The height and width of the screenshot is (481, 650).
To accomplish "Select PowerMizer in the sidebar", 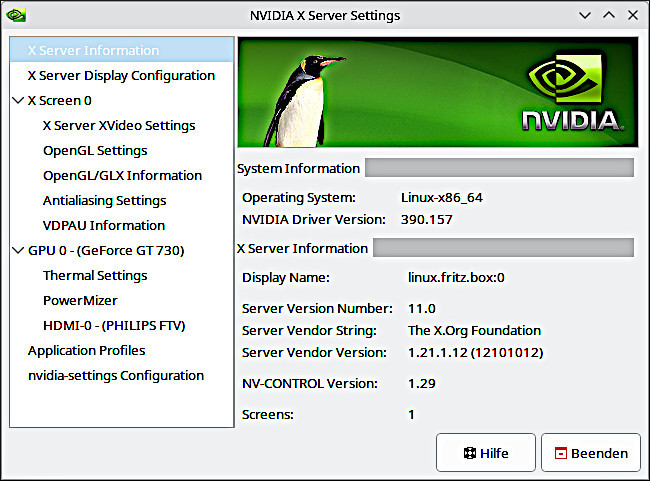I will [x=80, y=301].
